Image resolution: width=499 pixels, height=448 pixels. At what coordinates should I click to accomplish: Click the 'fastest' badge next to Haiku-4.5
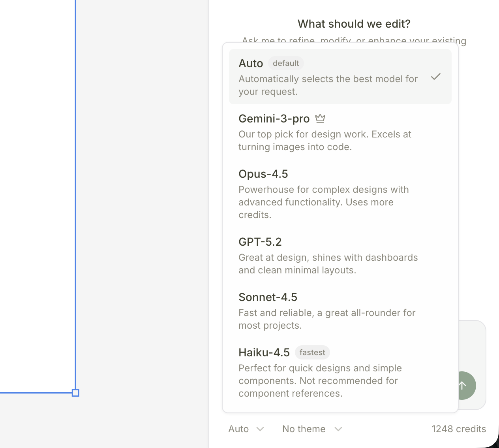312,352
